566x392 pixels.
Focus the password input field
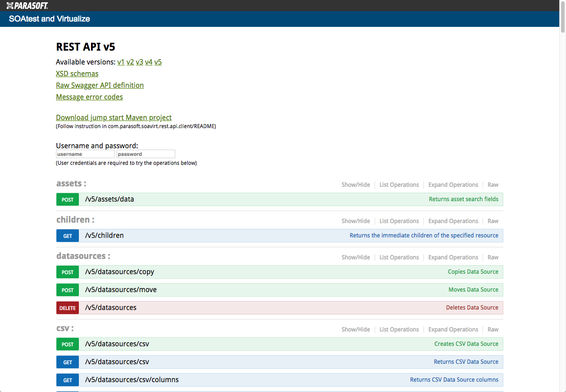pos(146,154)
